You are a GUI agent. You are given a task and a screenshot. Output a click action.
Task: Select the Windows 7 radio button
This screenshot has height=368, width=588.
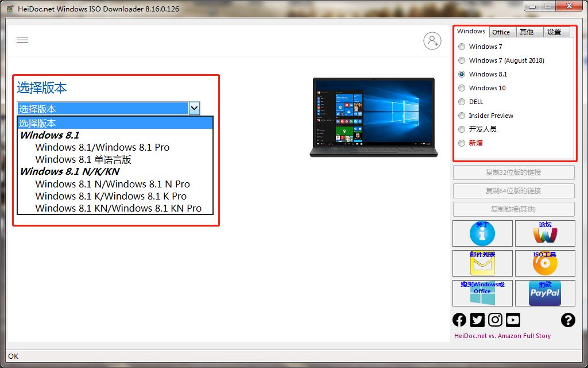click(x=462, y=47)
